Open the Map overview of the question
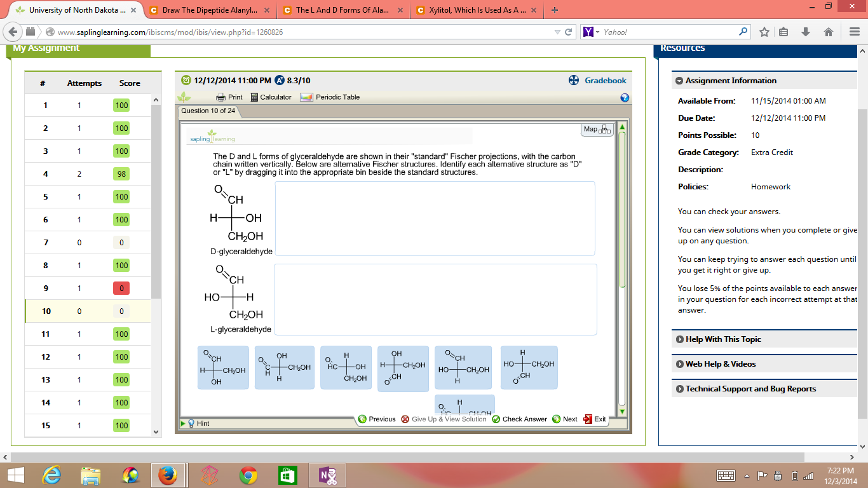This screenshot has height=488, width=868. pos(596,128)
